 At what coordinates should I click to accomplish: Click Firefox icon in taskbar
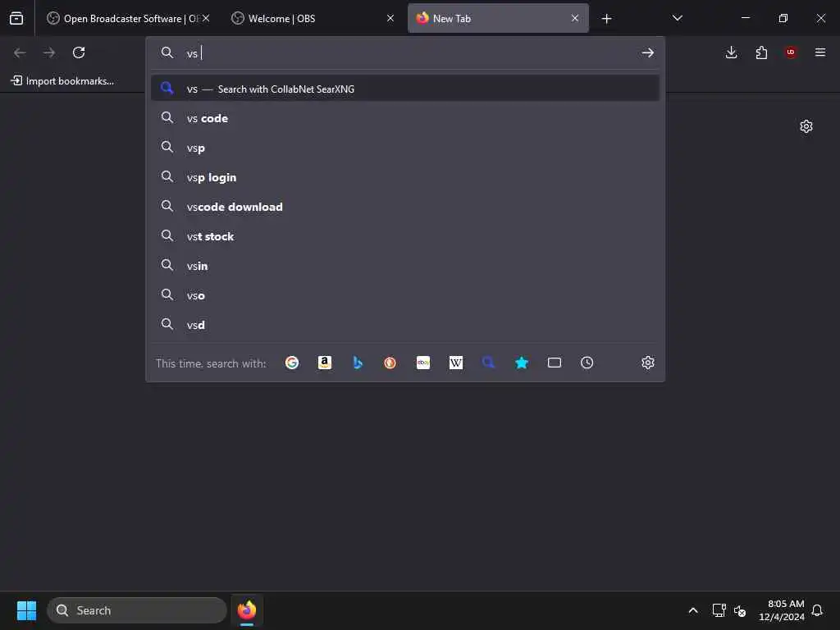(x=246, y=610)
